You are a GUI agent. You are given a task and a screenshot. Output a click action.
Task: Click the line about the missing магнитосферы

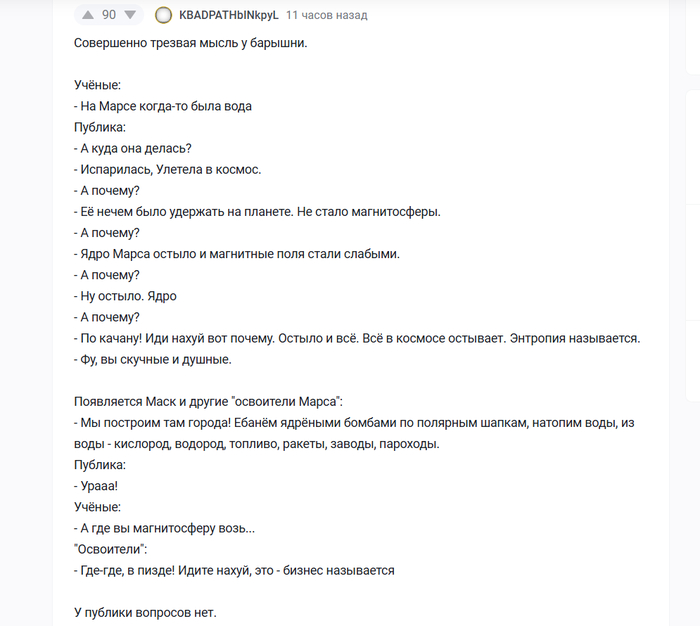click(260, 211)
